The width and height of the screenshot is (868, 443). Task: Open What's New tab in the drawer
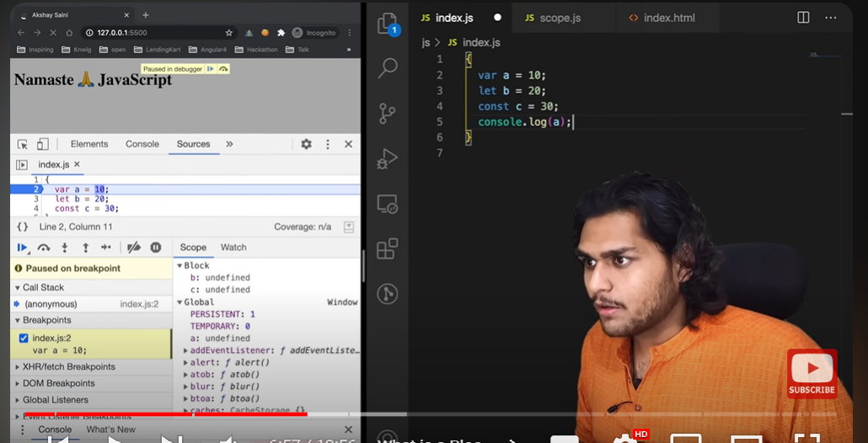(x=110, y=430)
